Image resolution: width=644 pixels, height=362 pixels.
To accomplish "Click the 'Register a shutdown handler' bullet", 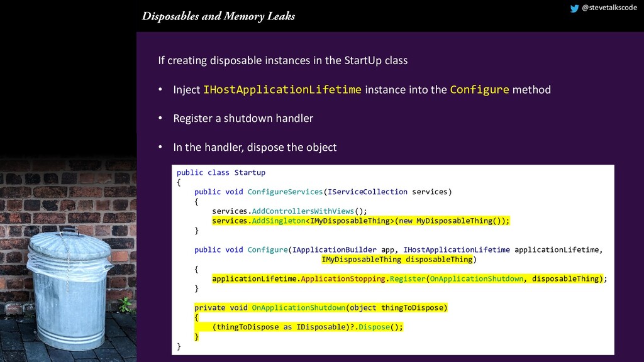I will click(x=243, y=118).
